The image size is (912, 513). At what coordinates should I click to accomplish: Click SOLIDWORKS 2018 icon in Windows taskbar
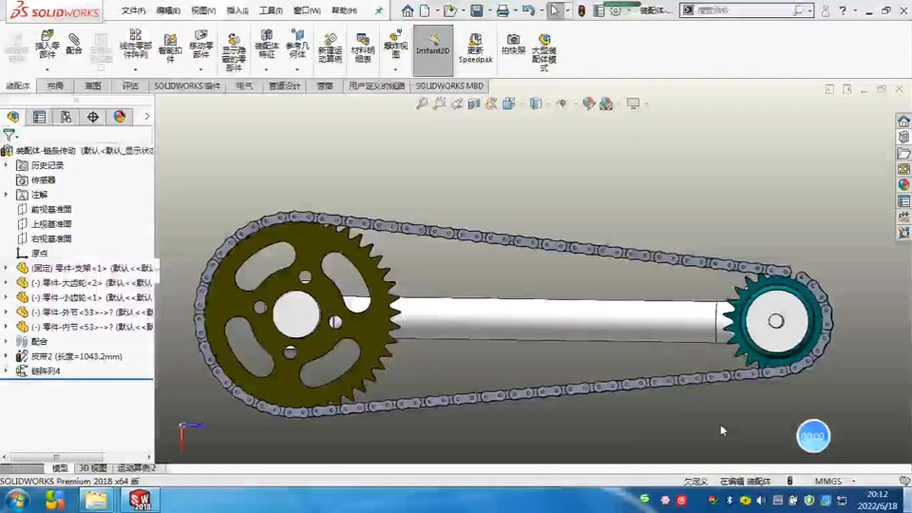pyautogui.click(x=140, y=500)
